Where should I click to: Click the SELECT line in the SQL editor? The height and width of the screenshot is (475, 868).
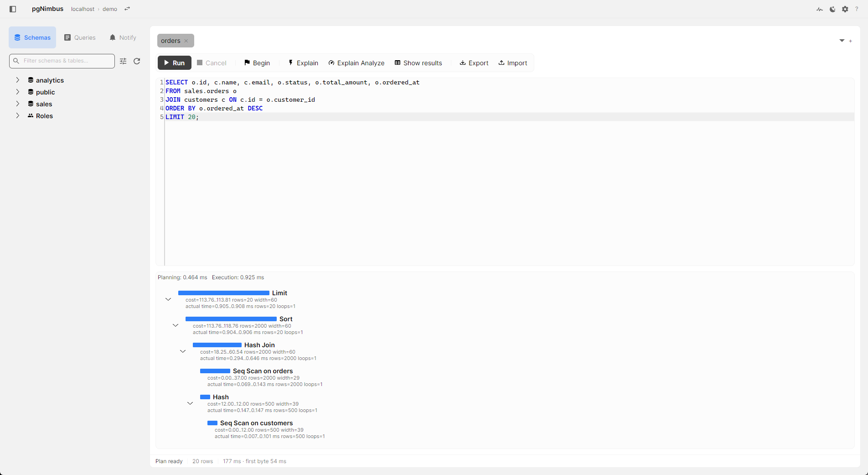pyautogui.click(x=292, y=82)
